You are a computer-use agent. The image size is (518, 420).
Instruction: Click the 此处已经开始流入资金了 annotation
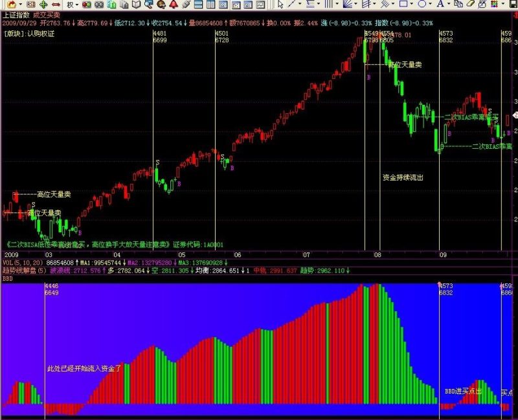tap(85, 368)
